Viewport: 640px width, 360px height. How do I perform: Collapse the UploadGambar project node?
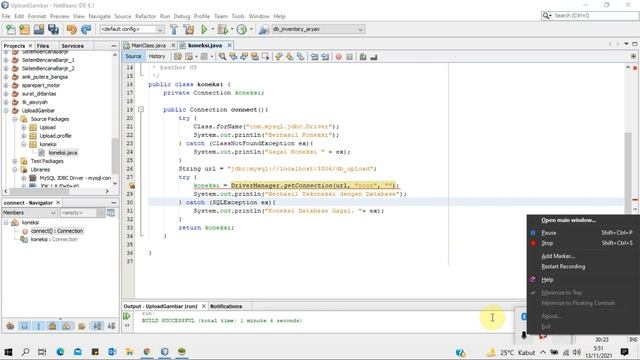click(6, 111)
